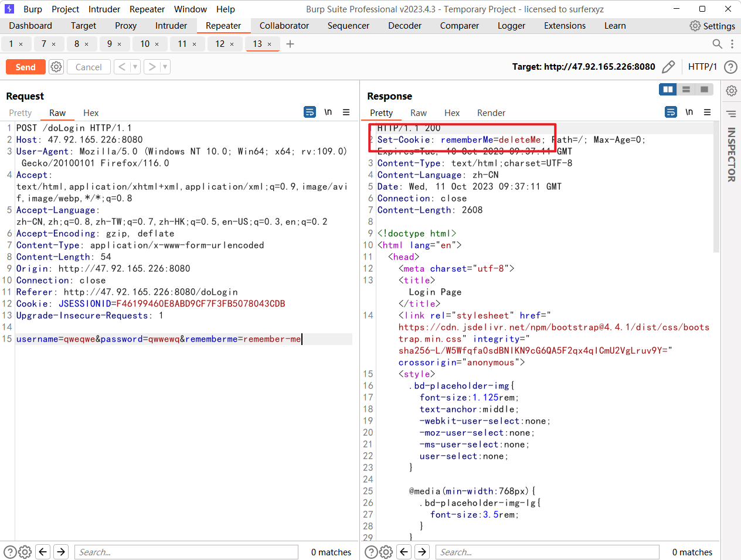The height and width of the screenshot is (560, 741).
Task: Open the Inspector panel settings gear
Action: click(731, 91)
